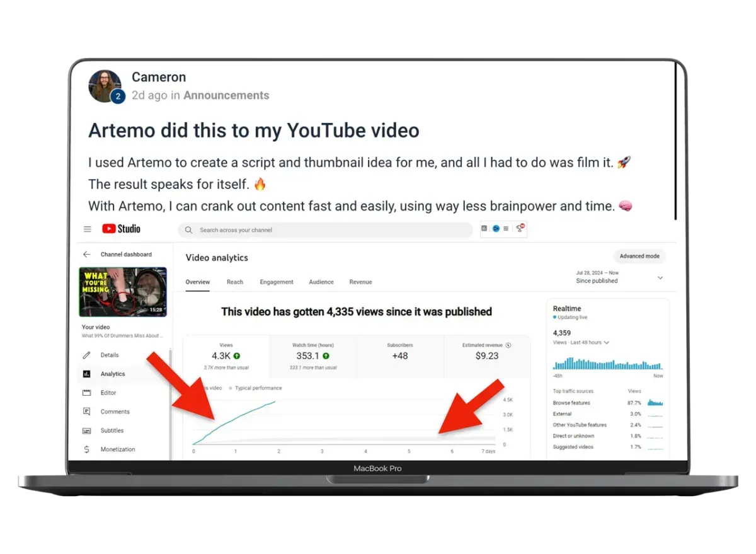
Task: Click the clock icon beside Estimated revenue
Action: point(508,345)
